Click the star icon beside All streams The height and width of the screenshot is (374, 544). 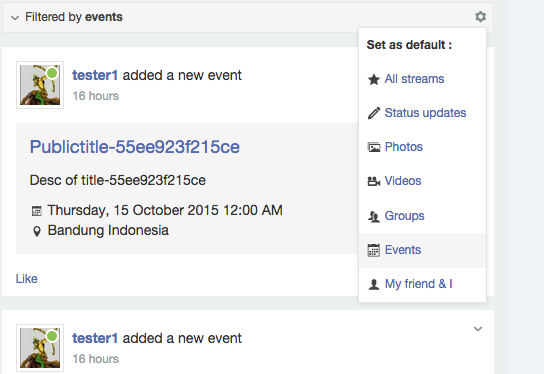point(374,79)
